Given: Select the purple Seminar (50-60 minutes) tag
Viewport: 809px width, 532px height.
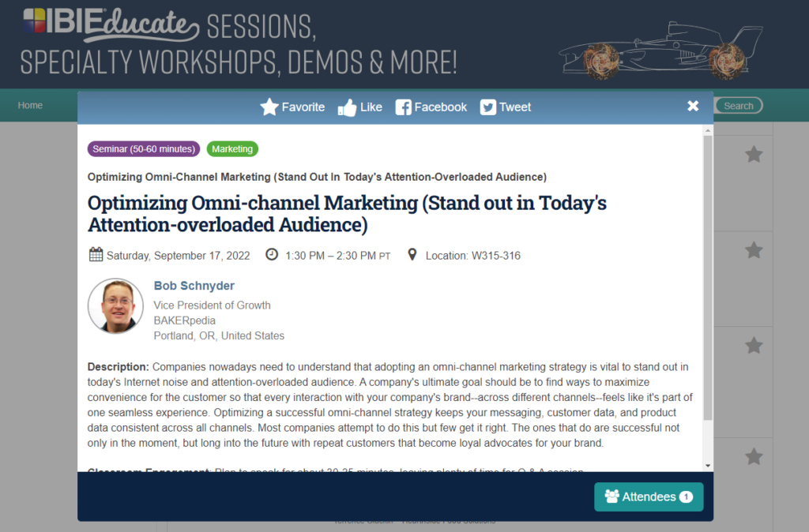Looking at the screenshot, I should click(144, 148).
